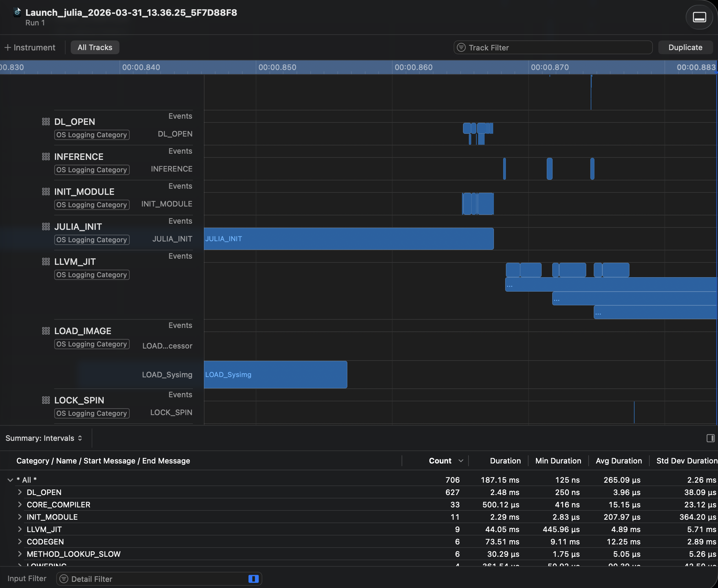Click the Track Filter icon

tap(461, 48)
